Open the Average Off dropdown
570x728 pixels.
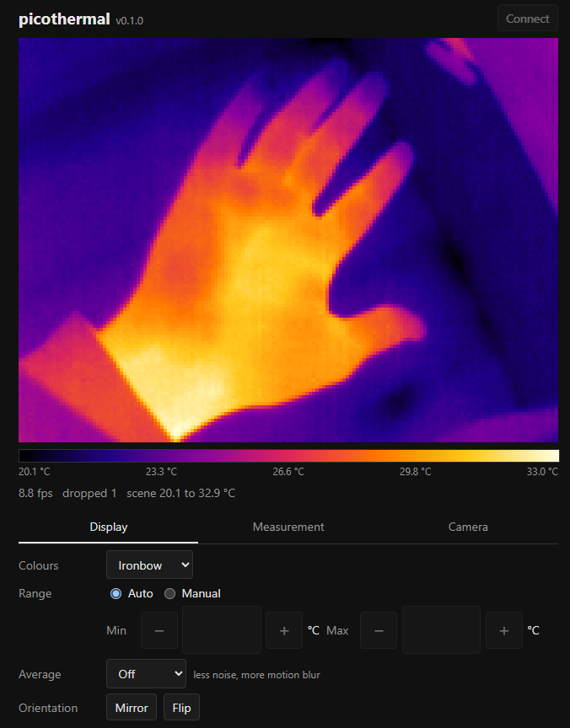pos(147,674)
